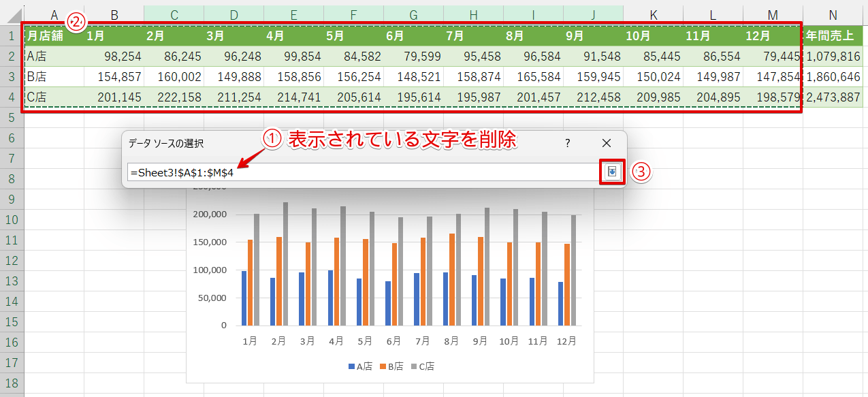868x397 pixels.
Task: Select row header 4
Action: pyautogui.click(x=13, y=97)
